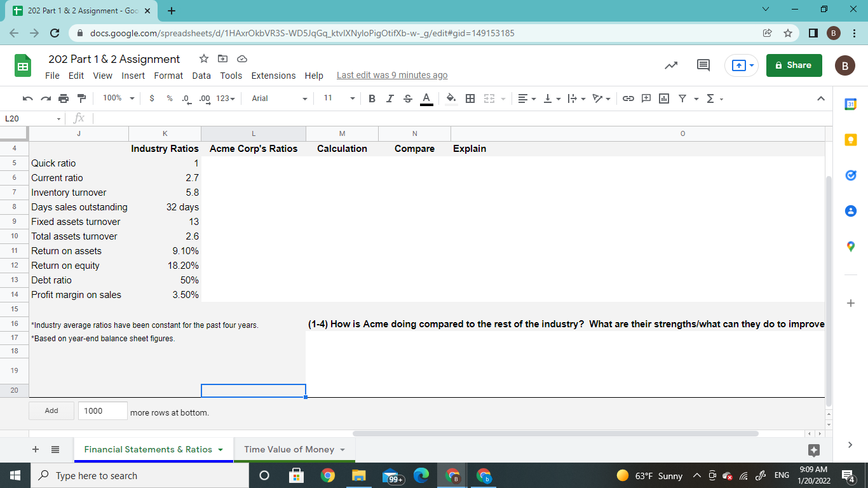Click the green Share button
Screen dimensions: 868x488
(x=794, y=65)
